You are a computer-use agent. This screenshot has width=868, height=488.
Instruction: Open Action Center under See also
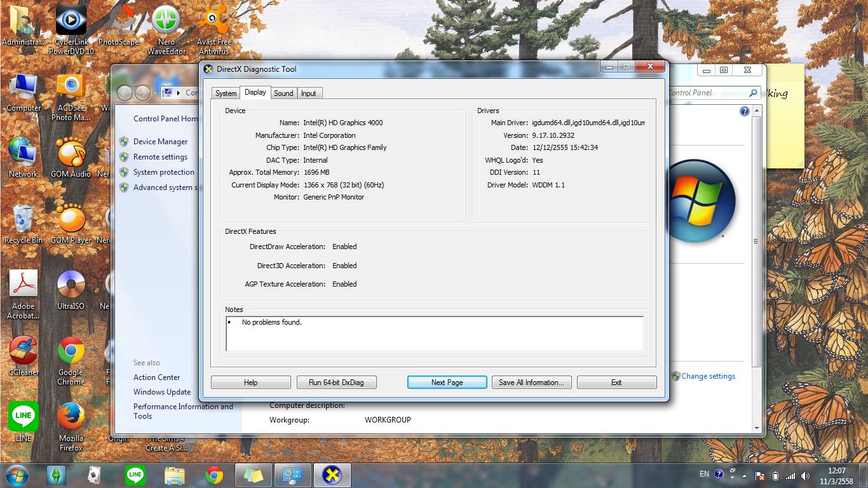[156, 377]
